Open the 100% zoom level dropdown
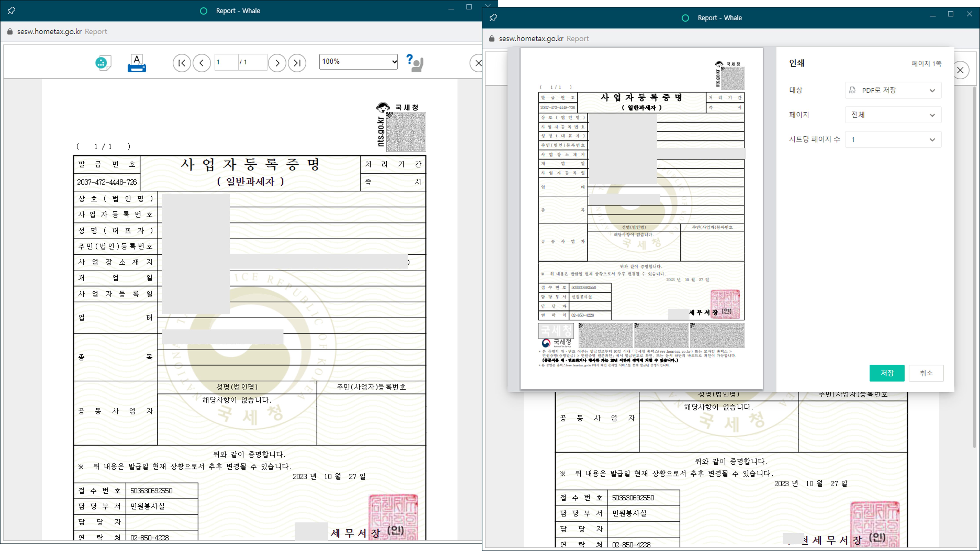The height and width of the screenshot is (551, 980). pyautogui.click(x=358, y=62)
